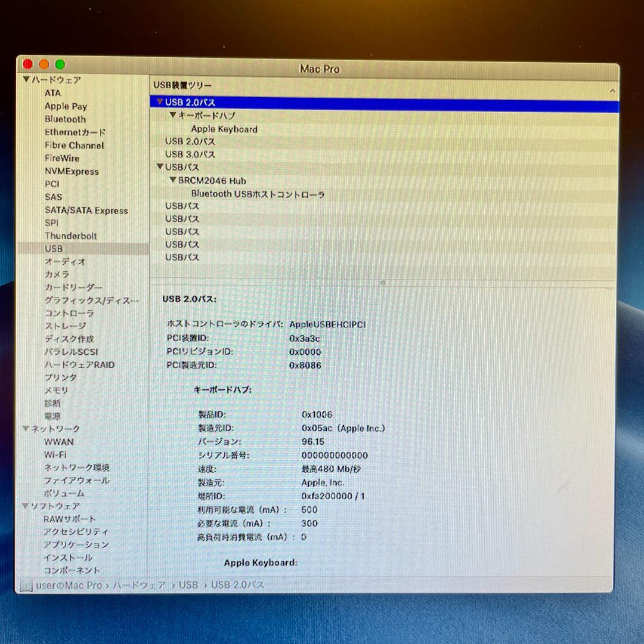The width and height of the screenshot is (644, 644).
Task: Select USB 3.0バス in the device tree
Action: point(190,154)
